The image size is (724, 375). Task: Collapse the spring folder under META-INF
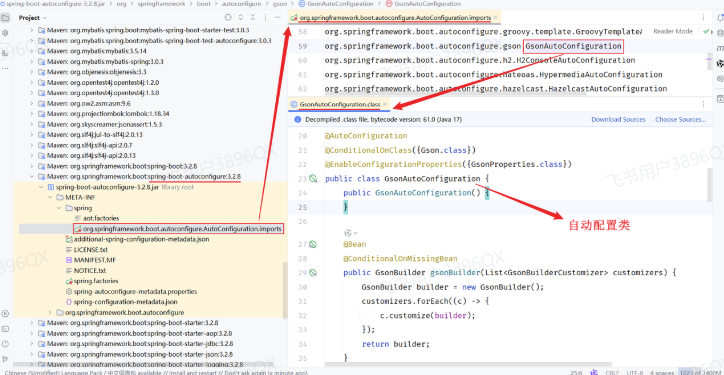(x=59, y=208)
